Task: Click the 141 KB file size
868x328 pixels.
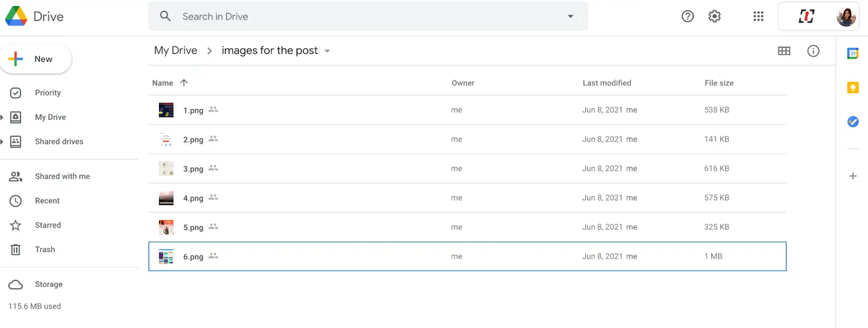Action: tap(717, 139)
